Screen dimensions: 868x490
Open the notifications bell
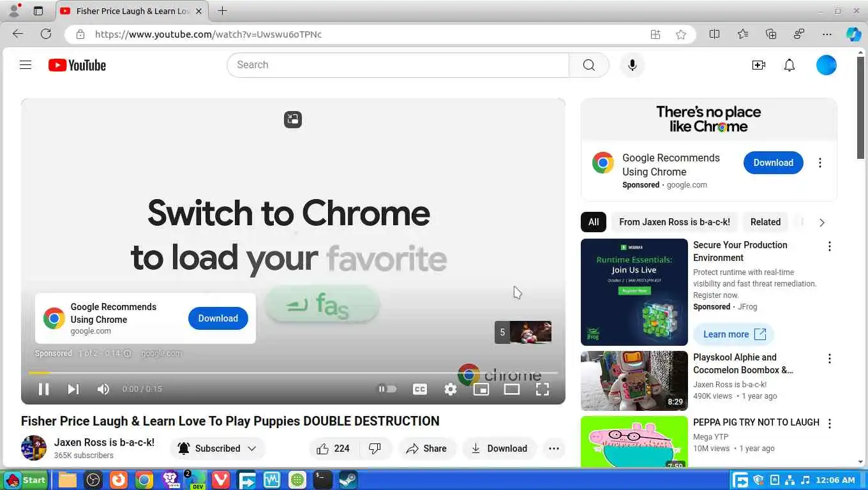coord(789,65)
